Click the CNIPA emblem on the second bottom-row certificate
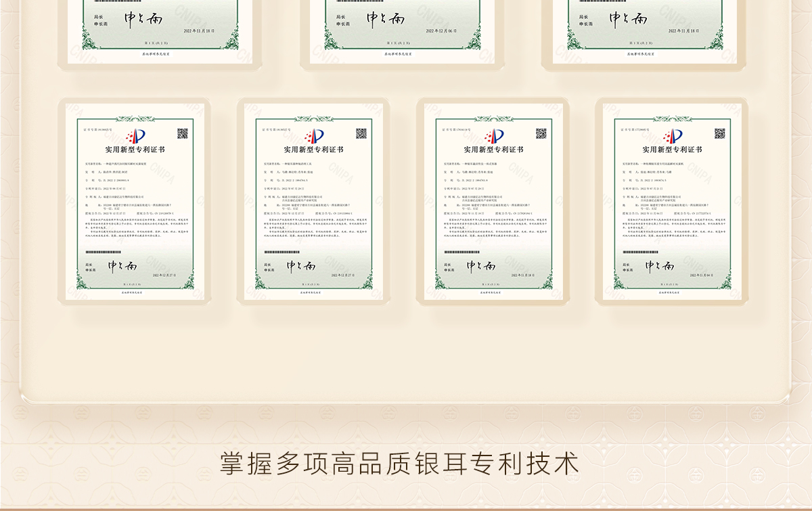This screenshot has width=812, height=511. [x=314, y=136]
